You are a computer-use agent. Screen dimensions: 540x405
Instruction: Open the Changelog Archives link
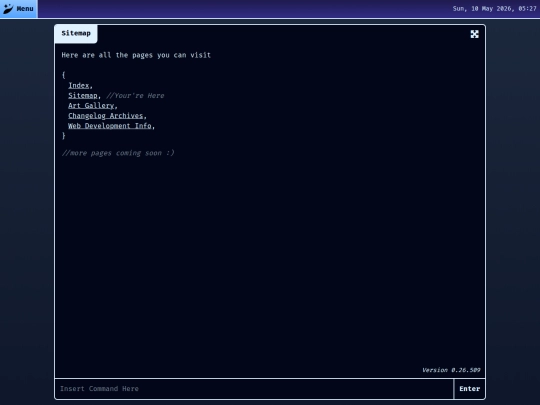tap(105, 116)
